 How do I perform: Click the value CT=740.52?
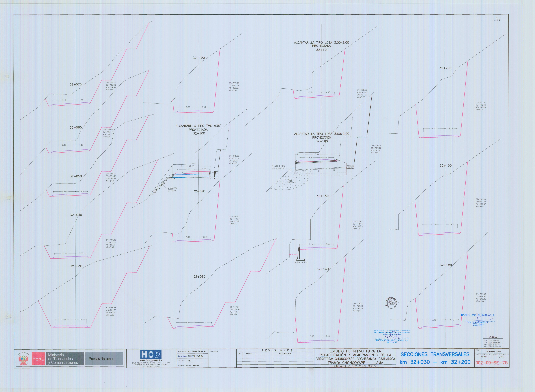point(111,83)
